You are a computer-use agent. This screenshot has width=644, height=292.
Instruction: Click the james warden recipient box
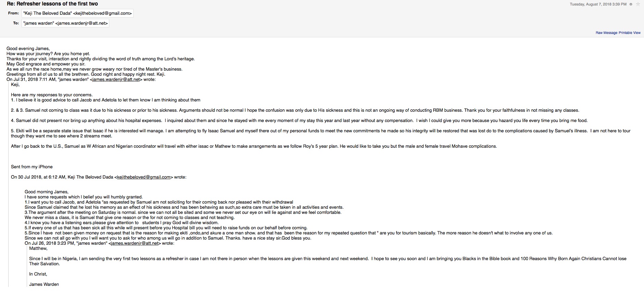pos(65,23)
